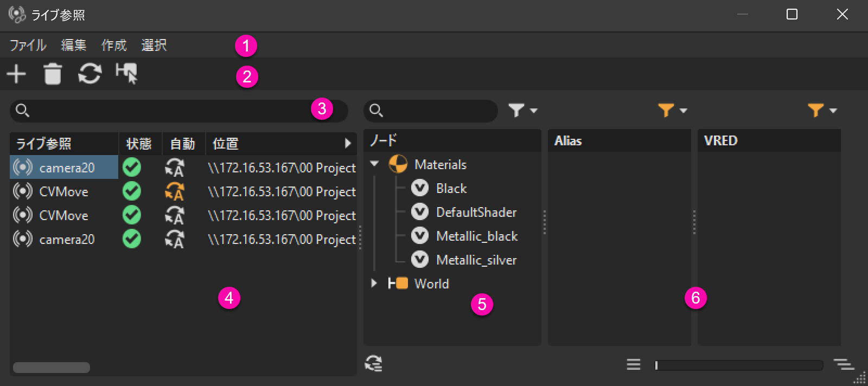
Task: Open the white filter dropdown beside node search
Action: coord(522,111)
